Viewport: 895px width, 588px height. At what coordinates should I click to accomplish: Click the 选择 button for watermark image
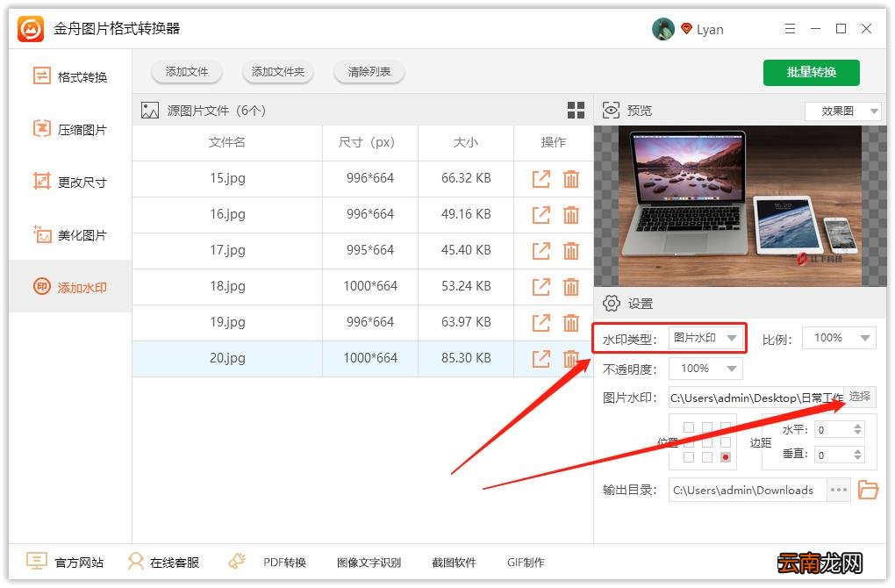point(860,396)
